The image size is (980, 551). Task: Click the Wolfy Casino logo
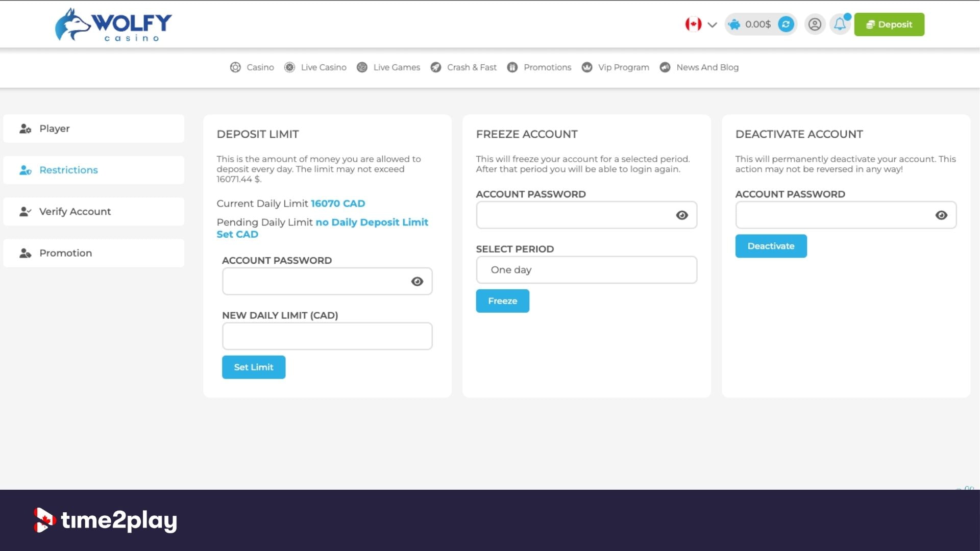pyautogui.click(x=113, y=24)
